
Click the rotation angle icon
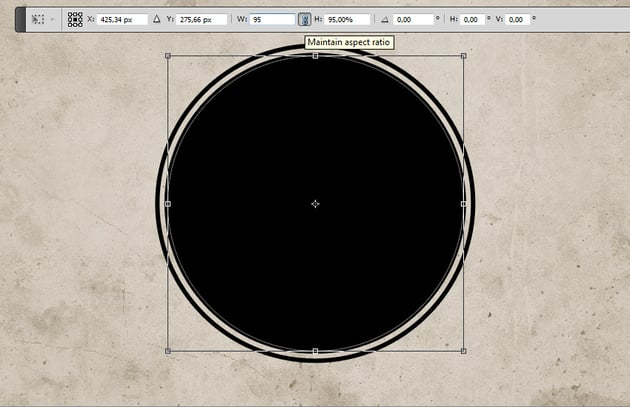(385, 19)
